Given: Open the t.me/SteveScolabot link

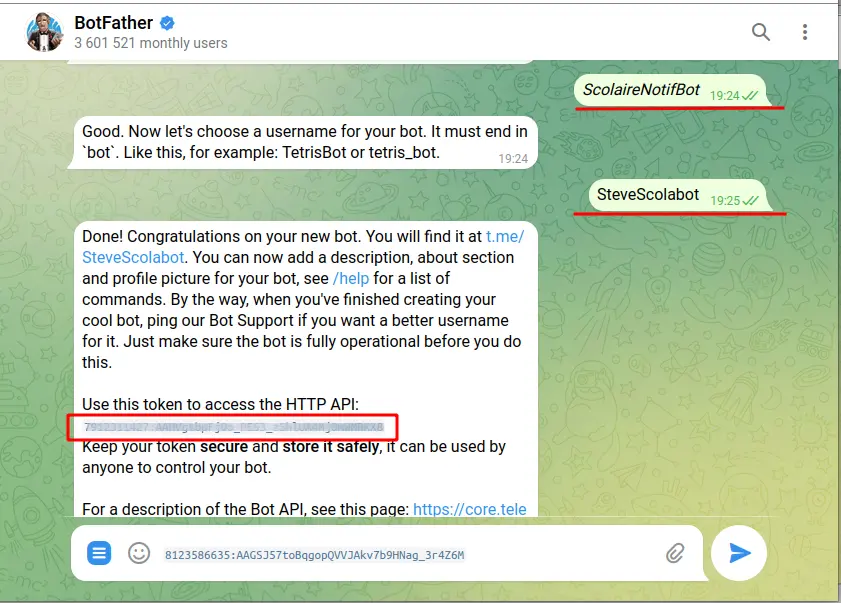Looking at the screenshot, I should pos(303,247).
